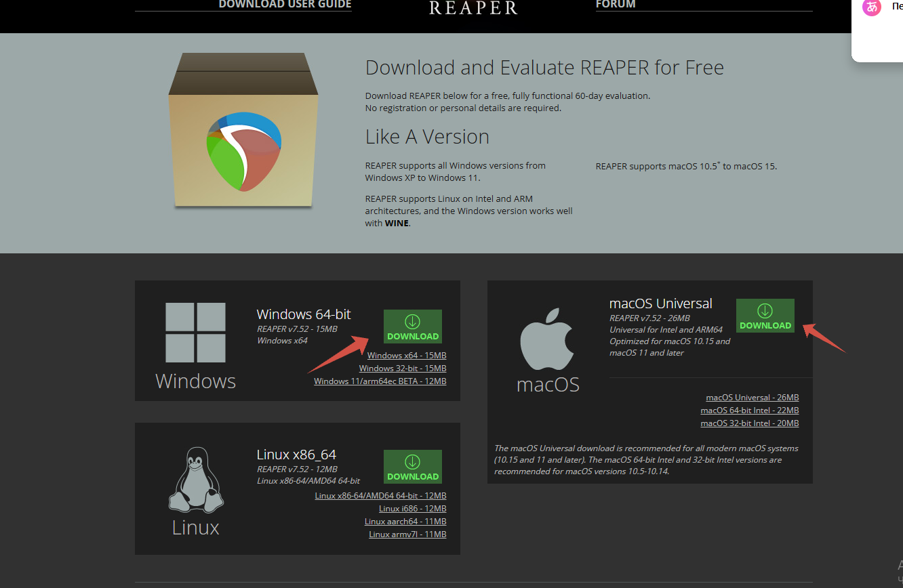The image size is (903, 588).
Task: Open the macOS 32-bit Intel - 20MB link
Action: [x=750, y=423]
